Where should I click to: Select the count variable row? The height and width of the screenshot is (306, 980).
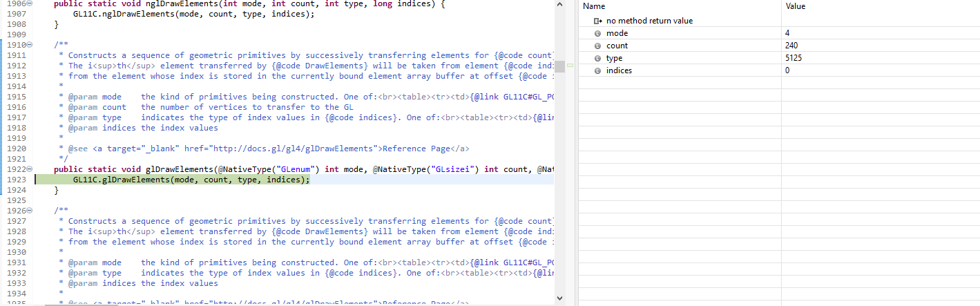(779, 46)
